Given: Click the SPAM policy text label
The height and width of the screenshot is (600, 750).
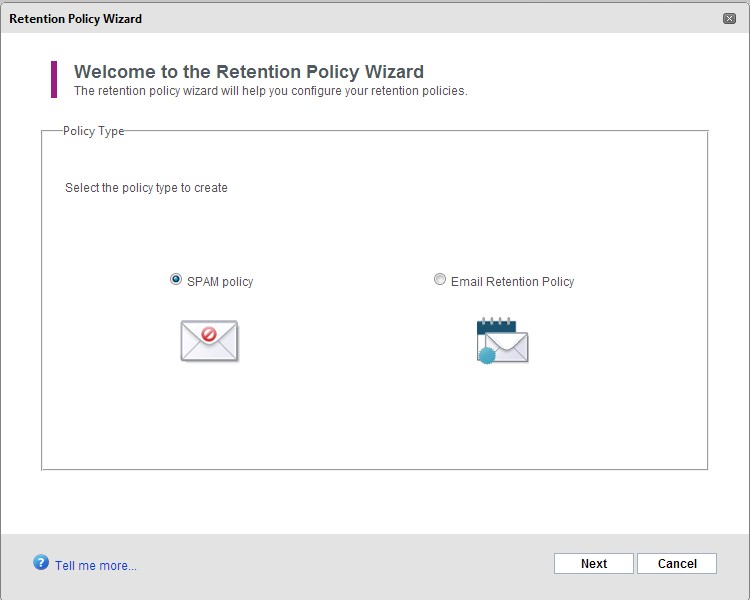Looking at the screenshot, I should (x=220, y=282).
